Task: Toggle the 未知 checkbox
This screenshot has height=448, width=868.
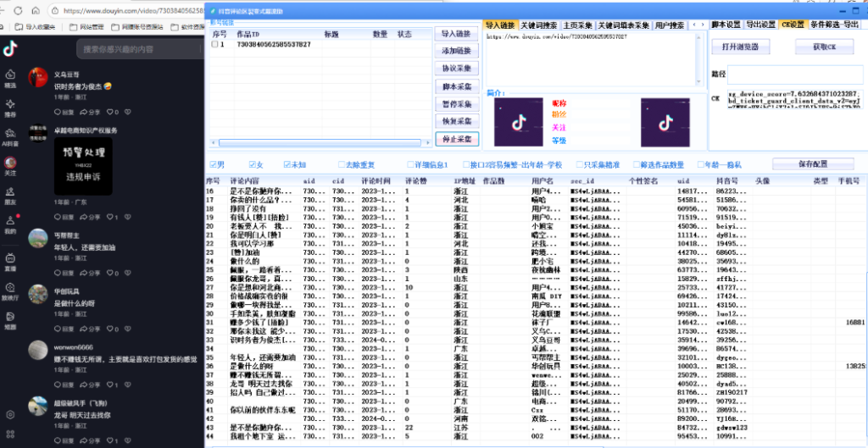Action: pos(287,164)
